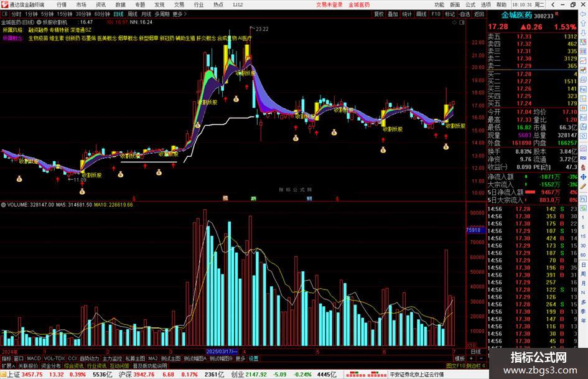The width and height of the screenshot is (588, 379).
Task: Click the Tongdaxin app logo icon
Action: pos(4,4)
